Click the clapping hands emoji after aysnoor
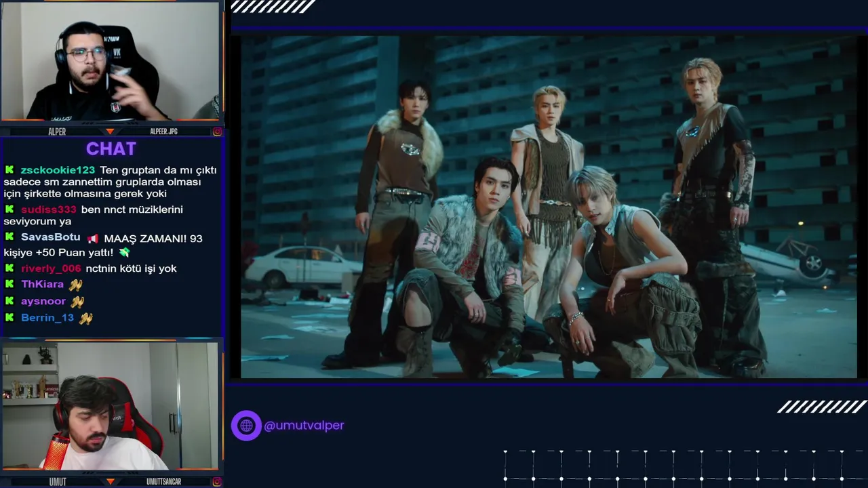 [78, 302]
